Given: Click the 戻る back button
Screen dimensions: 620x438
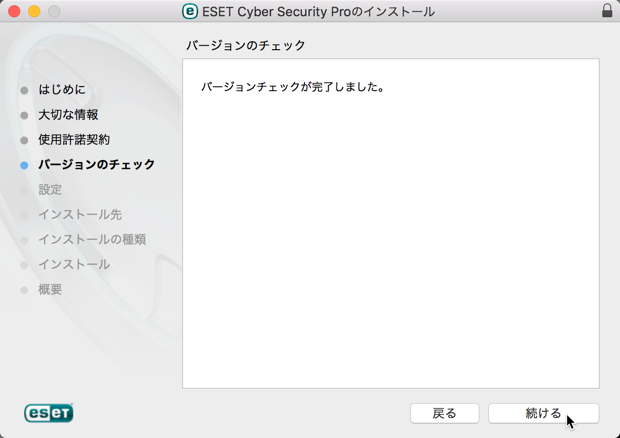Looking at the screenshot, I should [445, 413].
